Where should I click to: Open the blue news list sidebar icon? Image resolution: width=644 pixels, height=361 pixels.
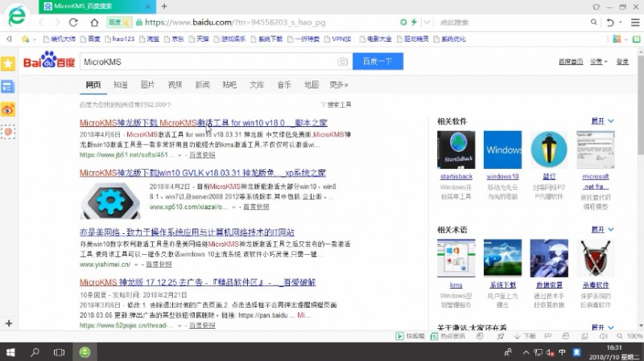(8, 87)
